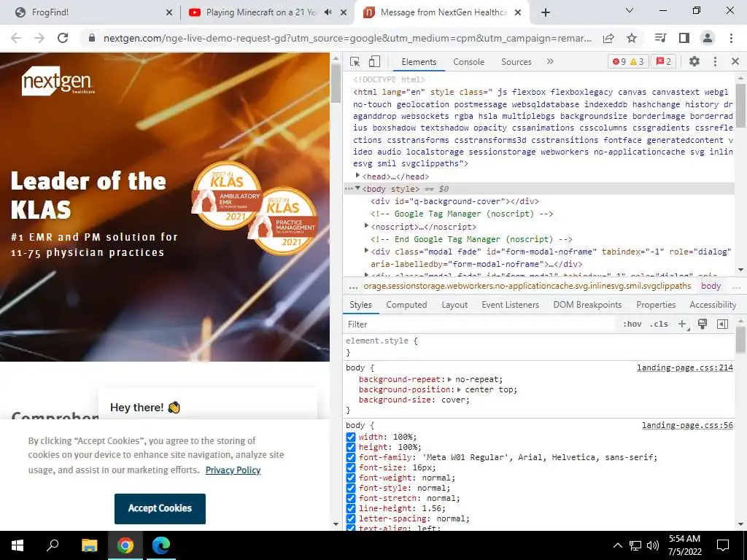The height and width of the screenshot is (560, 747).
Task: Open Microsoft Edge from taskbar
Action: pyautogui.click(x=161, y=545)
